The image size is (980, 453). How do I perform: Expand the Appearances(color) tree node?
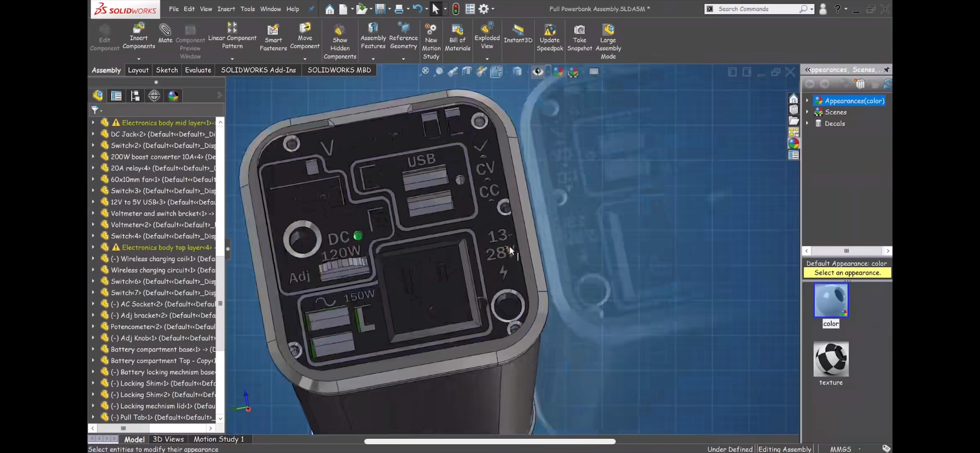[807, 101]
